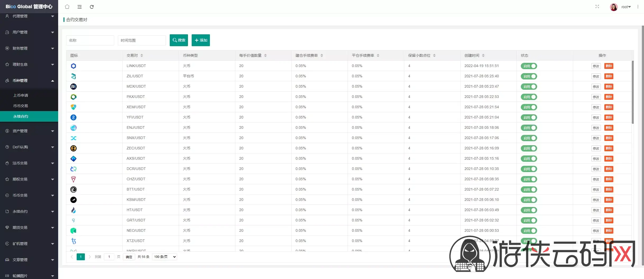Click the root user avatar
644x279 pixels.
click(614, 7)
